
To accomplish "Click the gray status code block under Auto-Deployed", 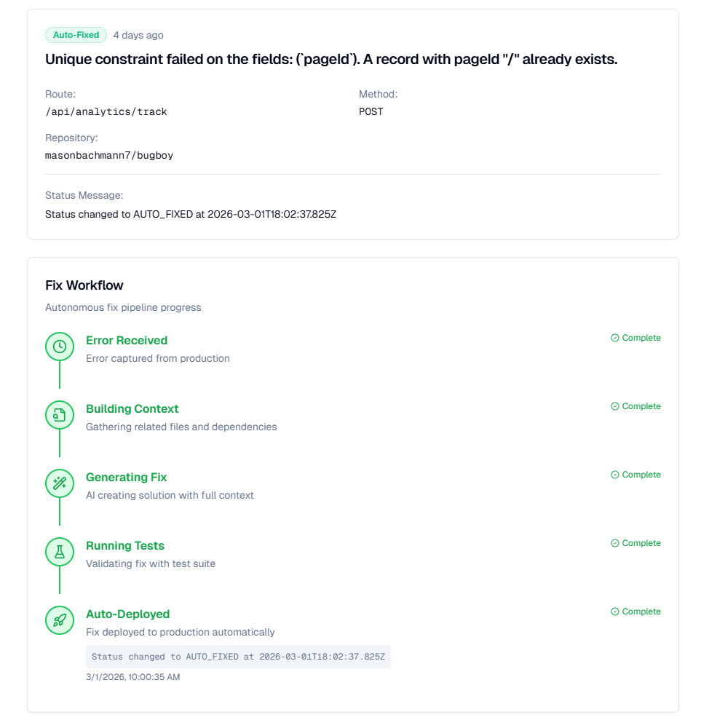I will 238,656.
